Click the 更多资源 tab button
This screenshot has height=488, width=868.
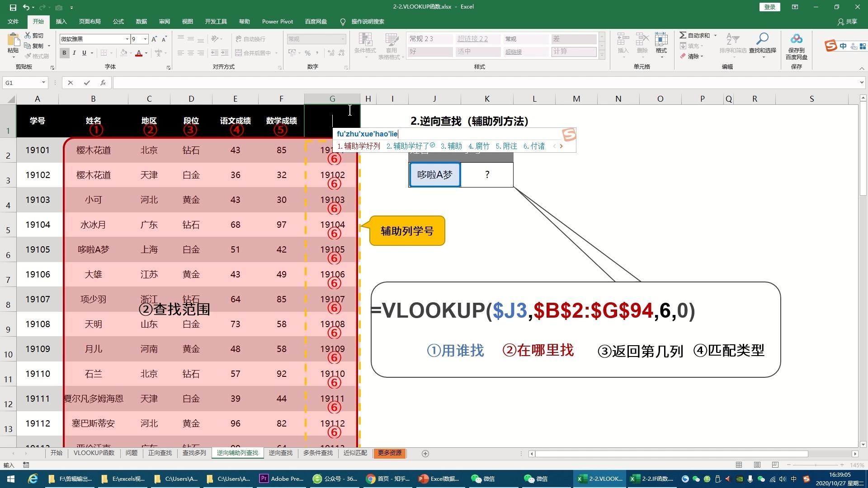tap(389, 453)
